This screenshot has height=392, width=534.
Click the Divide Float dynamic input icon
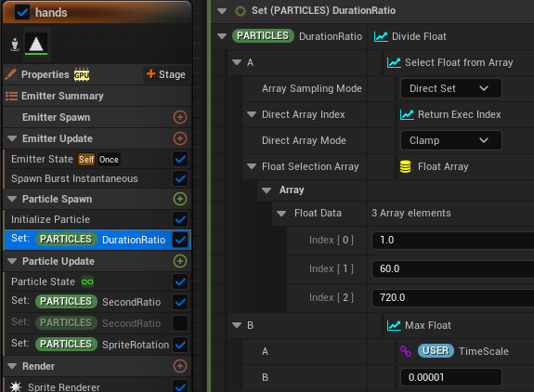click(x=381, y=36)
